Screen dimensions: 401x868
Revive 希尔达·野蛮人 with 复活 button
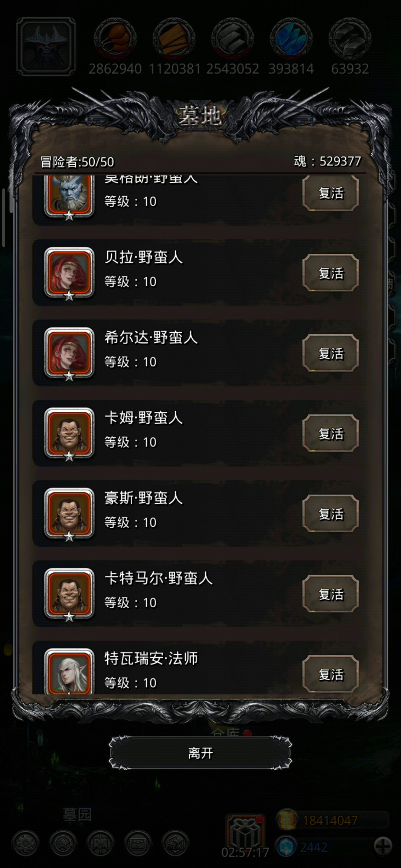[x=330, y=353]
